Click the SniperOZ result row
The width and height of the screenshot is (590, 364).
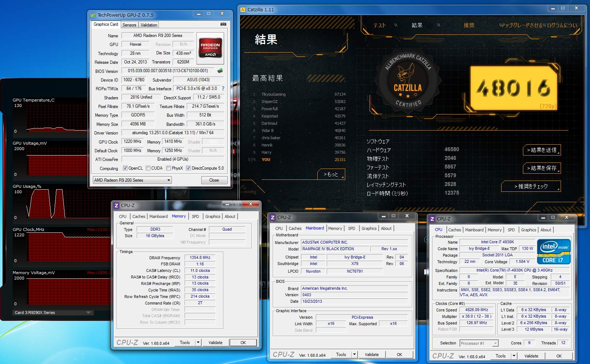coord(299,102)
